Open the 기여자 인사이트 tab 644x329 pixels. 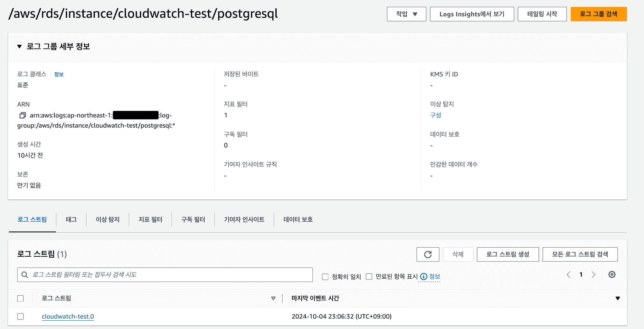pyautogui.click(x=244, y=219)
